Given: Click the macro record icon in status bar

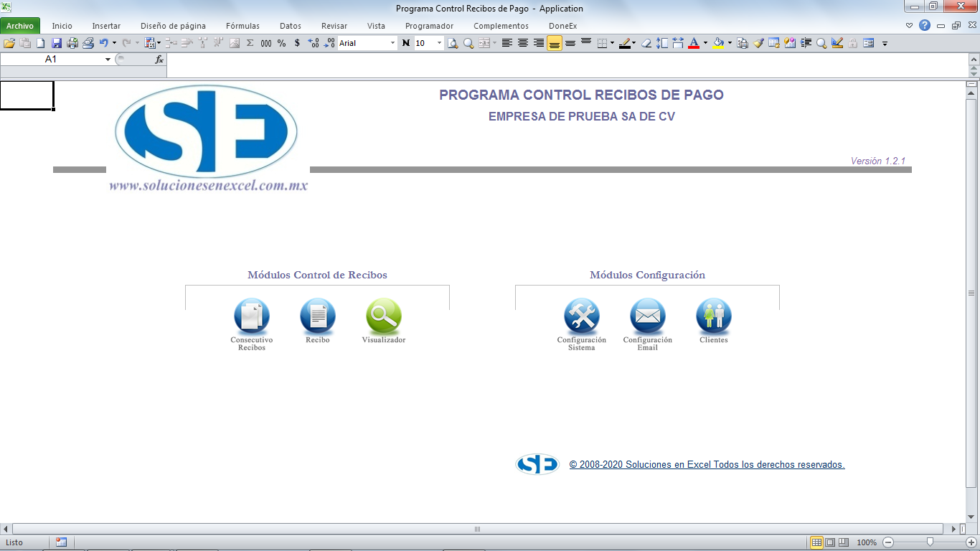Looking at the screenshot, I should 61,542.
